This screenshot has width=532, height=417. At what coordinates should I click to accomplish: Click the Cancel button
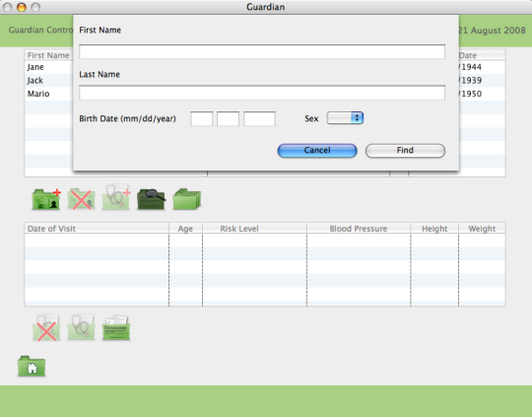pyautogui.click(x=317, y=151)
